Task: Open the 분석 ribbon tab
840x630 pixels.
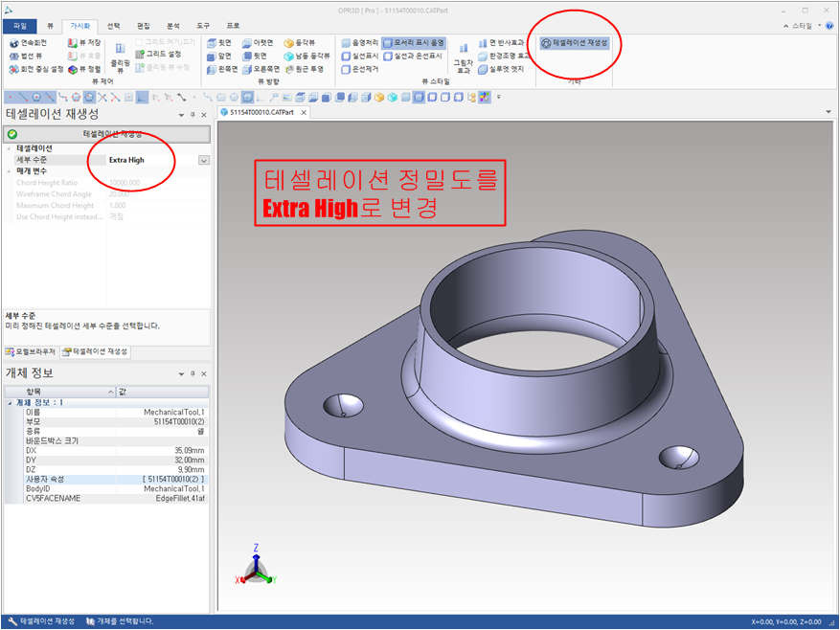Action: tap(173, 26)
